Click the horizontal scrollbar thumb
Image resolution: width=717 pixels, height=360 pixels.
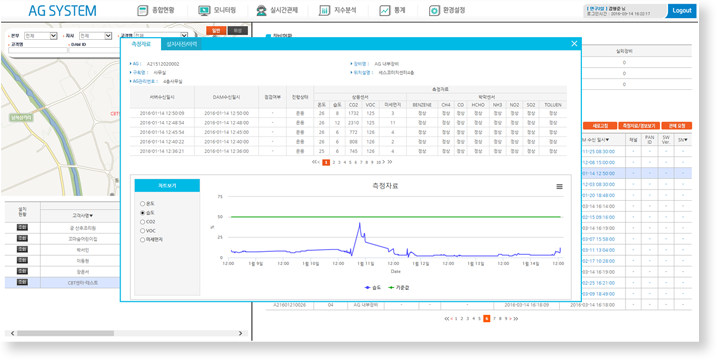click(x=65, y=333)
